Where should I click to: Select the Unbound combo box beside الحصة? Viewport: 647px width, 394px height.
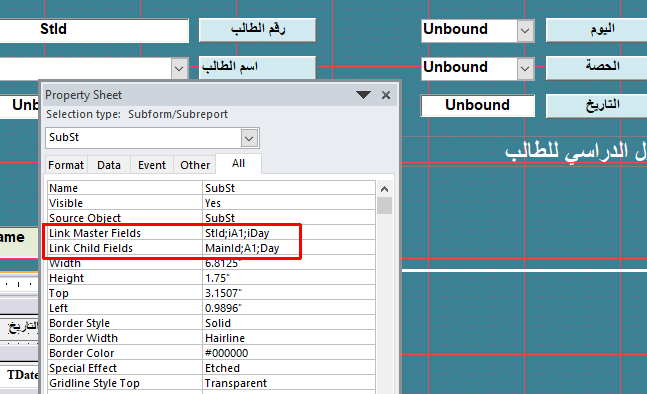(477, 68)
